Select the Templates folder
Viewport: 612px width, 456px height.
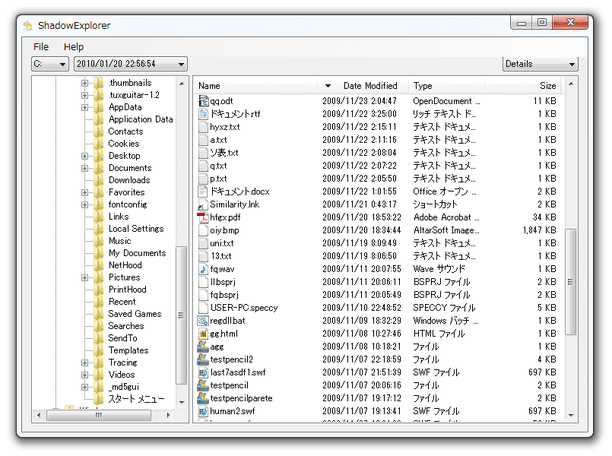pyautogui.click(x=128, y=350)
